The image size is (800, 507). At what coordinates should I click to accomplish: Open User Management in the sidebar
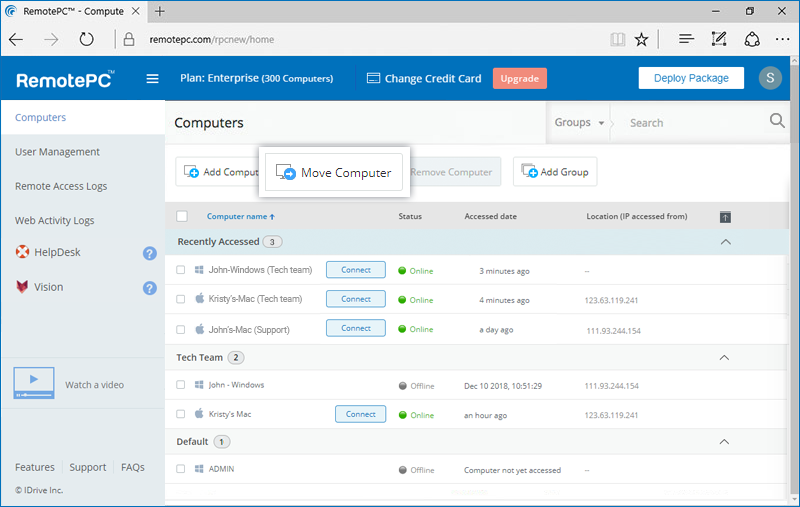(57, 152)
